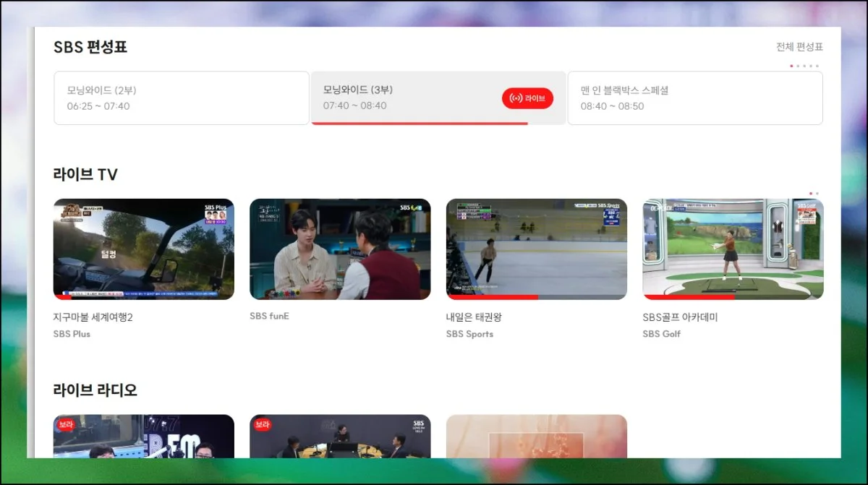Select the fifth pagination dot in the schedule carousel
The image size is (868, 485).
click(817, 66)
